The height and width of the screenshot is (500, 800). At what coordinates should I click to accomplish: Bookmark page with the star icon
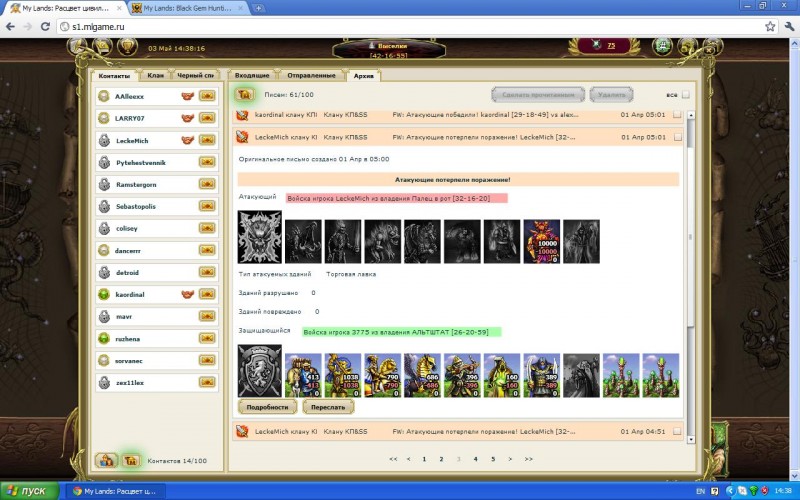[x=770, y=27]
